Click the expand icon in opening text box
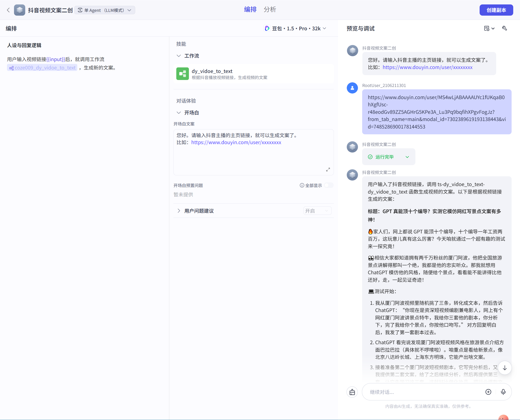Image resolution: width=520 pixels, height=420 pixels. [328, 170]
